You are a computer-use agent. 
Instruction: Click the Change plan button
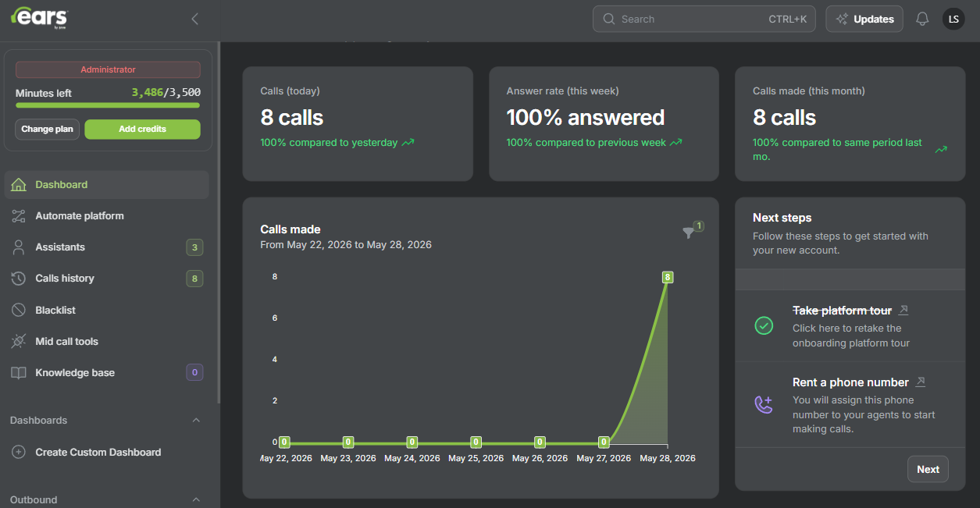(x=48, y=130)
